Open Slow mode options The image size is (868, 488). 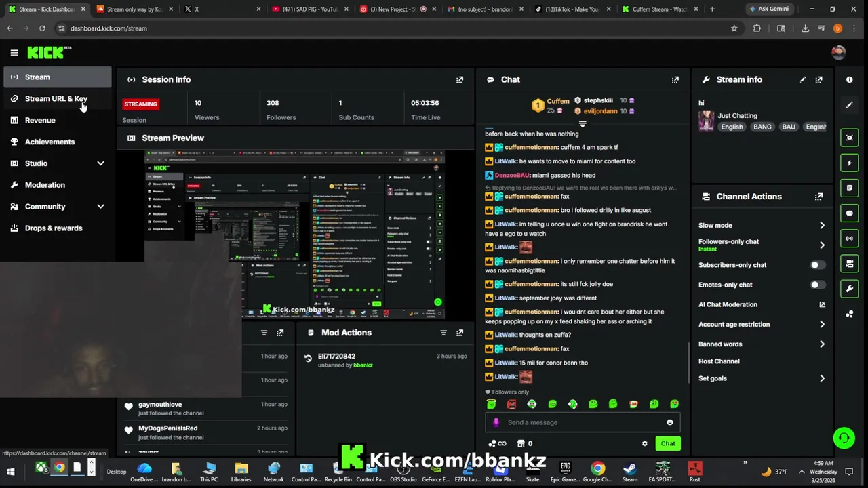tap(762, 225)
